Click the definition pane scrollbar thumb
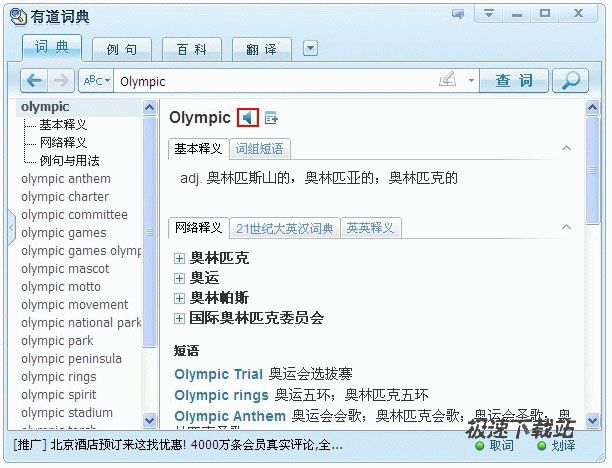612x468 pixels. (592, 171)
